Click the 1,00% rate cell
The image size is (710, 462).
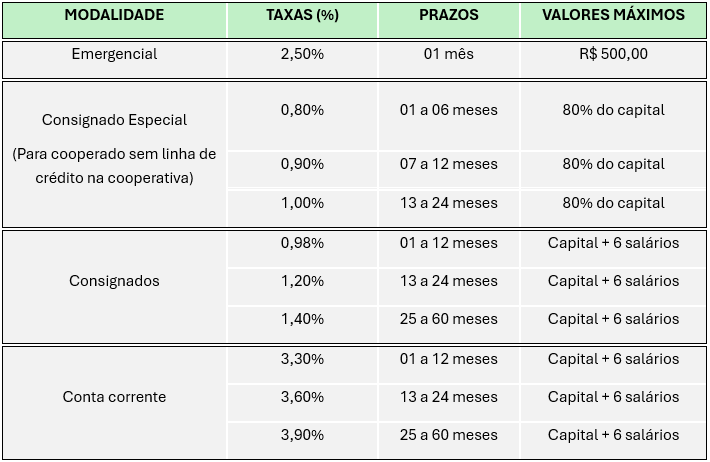(302, 203)
